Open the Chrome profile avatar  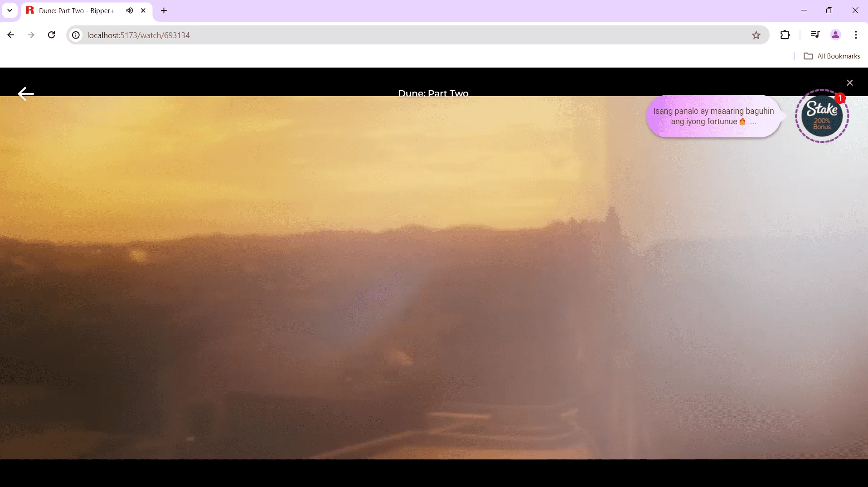point(835,35)
